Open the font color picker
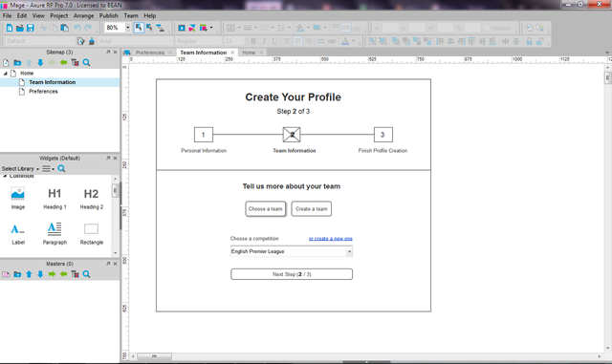The height and width of the screenshot is (364, 612). (345, 41)
